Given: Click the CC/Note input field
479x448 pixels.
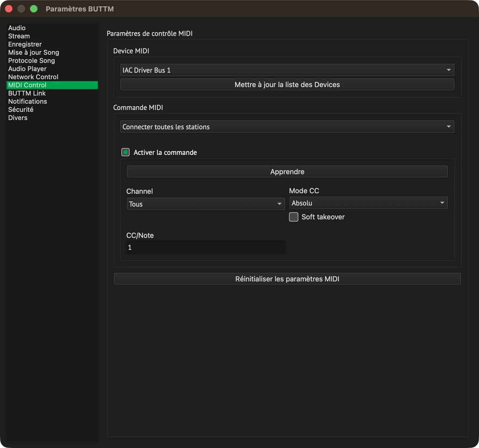Looking at the screenshot, I should pyautogui.click(x=206, y=247).
